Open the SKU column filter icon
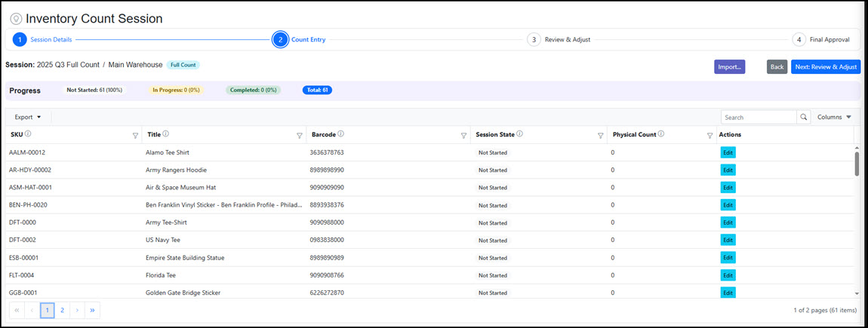The width and height of the screenshot is (868, 328). point(135,136)
